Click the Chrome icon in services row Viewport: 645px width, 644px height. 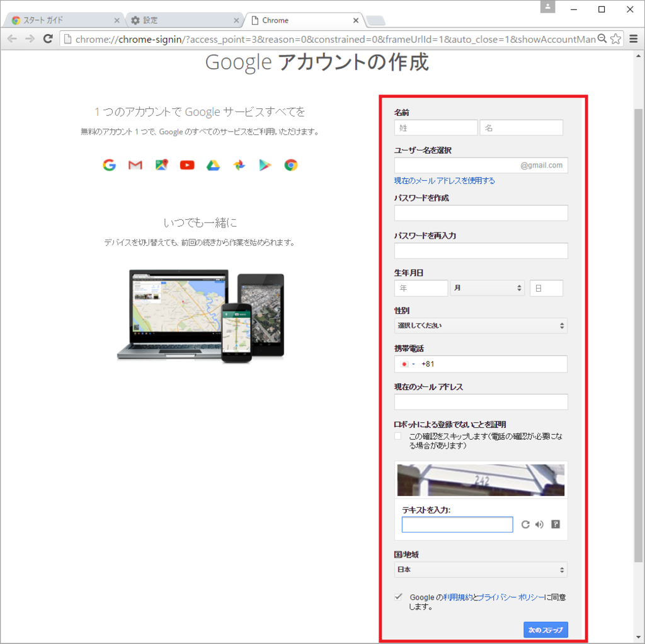coord(291,165)
